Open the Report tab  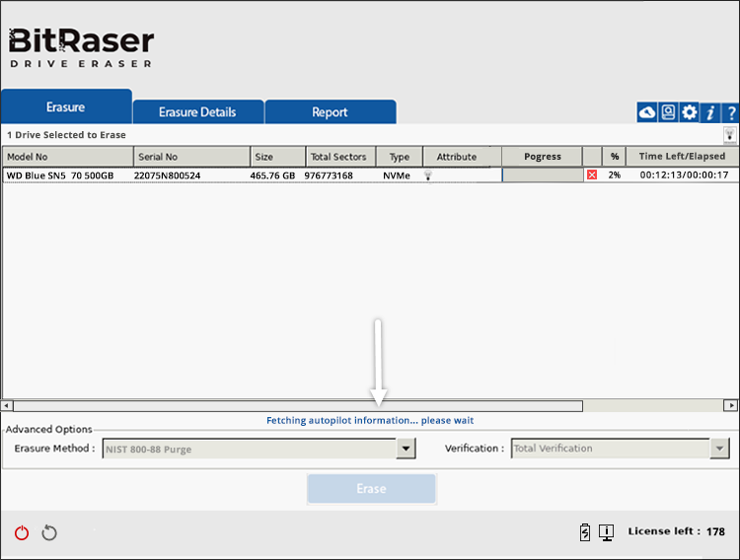coord(330,112)
